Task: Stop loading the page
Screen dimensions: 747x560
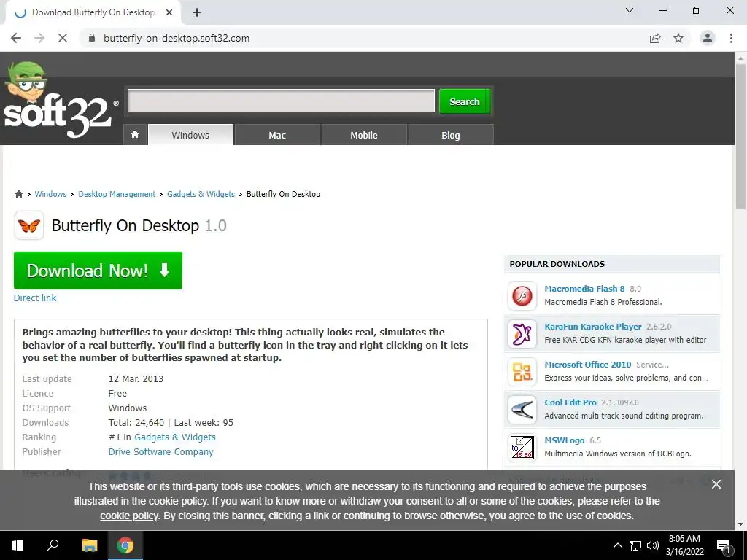Action: click(63, 38)
